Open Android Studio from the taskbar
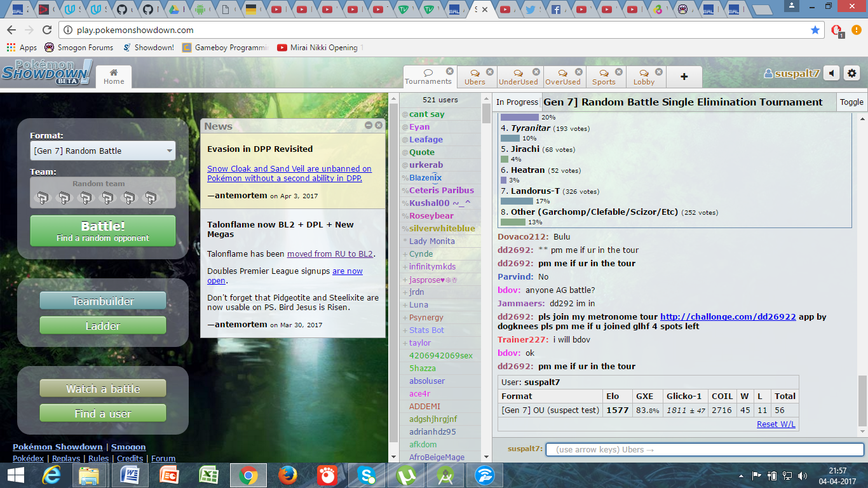868x488 pixels. (445, 475)
